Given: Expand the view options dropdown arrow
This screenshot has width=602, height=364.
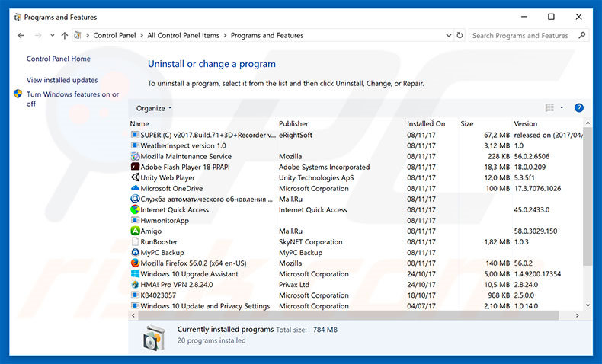Looking at the screenshot, I should 562,108.
